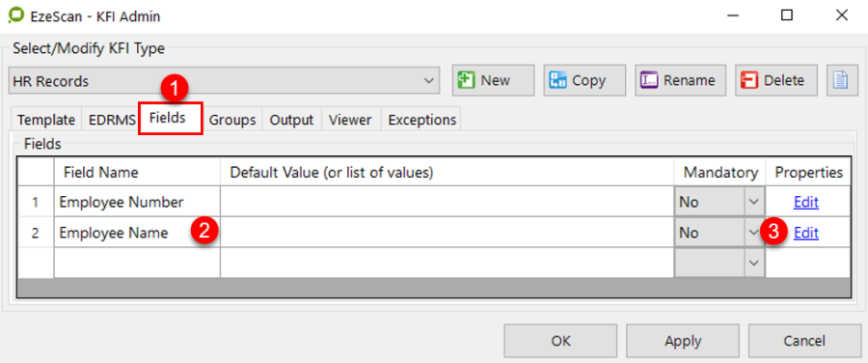Click the Apply button
Screen dimensions: 868x363
coord(682,341)
